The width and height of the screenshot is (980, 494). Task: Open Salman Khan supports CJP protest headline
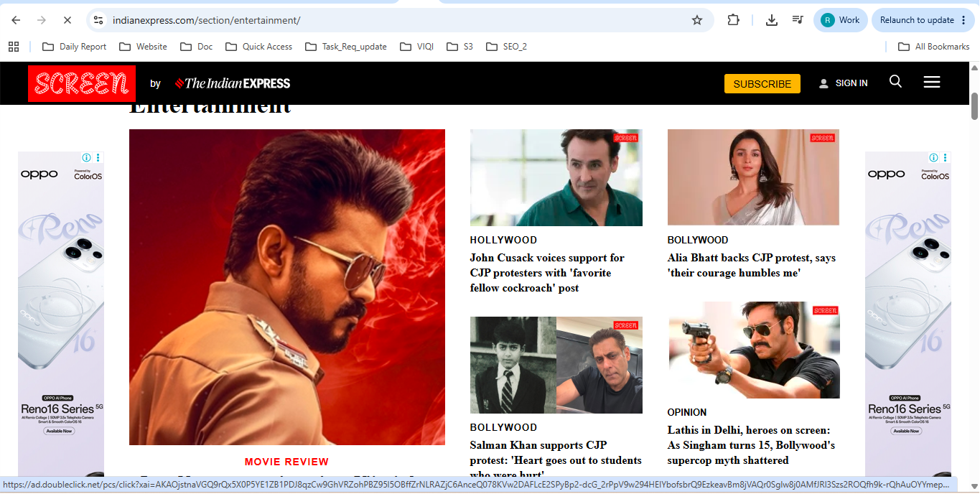pyautogui.click(x=556, y=460)
